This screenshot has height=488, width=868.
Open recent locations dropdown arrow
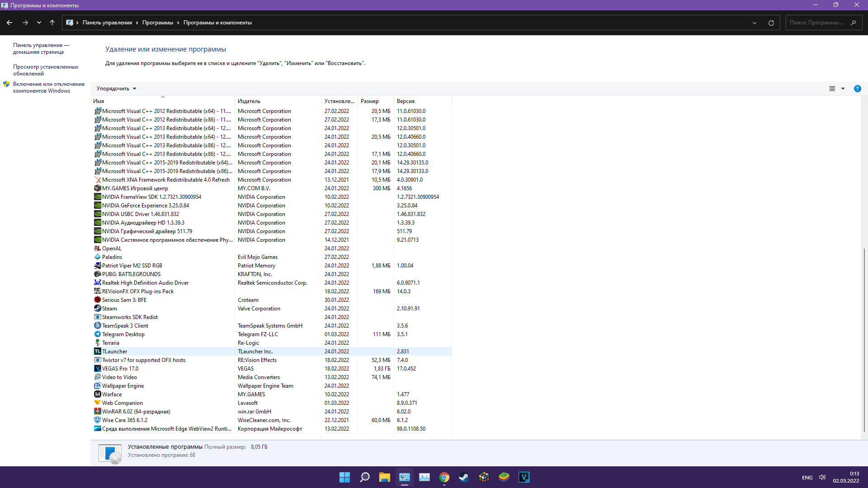pyautogui.click(x=39, y=23)
